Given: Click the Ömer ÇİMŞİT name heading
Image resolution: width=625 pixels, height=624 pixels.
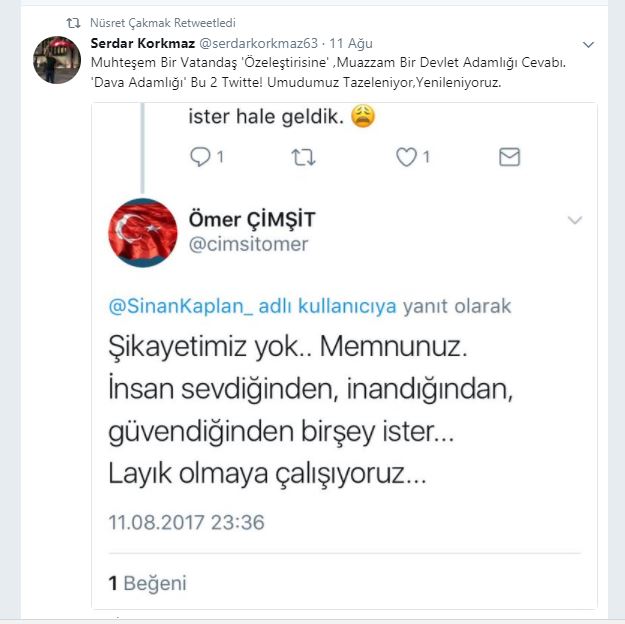Looking at the screenshot, I should (x=252, y=219).
